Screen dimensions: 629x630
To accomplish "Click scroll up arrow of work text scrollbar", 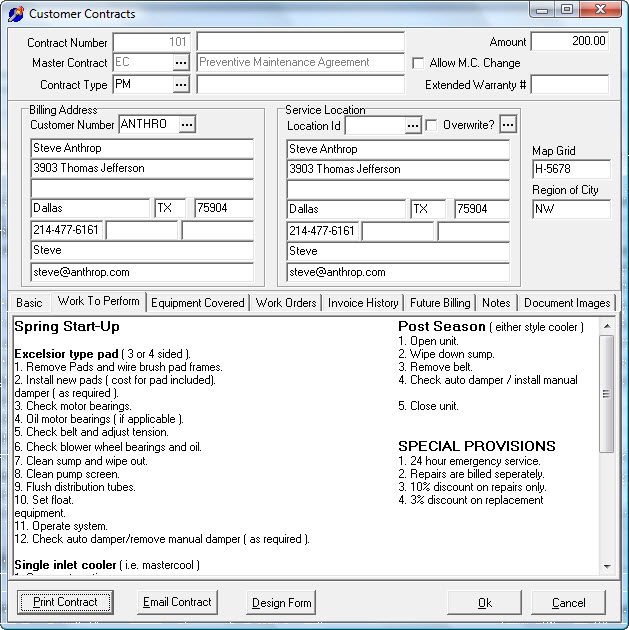I will (607, 326).
